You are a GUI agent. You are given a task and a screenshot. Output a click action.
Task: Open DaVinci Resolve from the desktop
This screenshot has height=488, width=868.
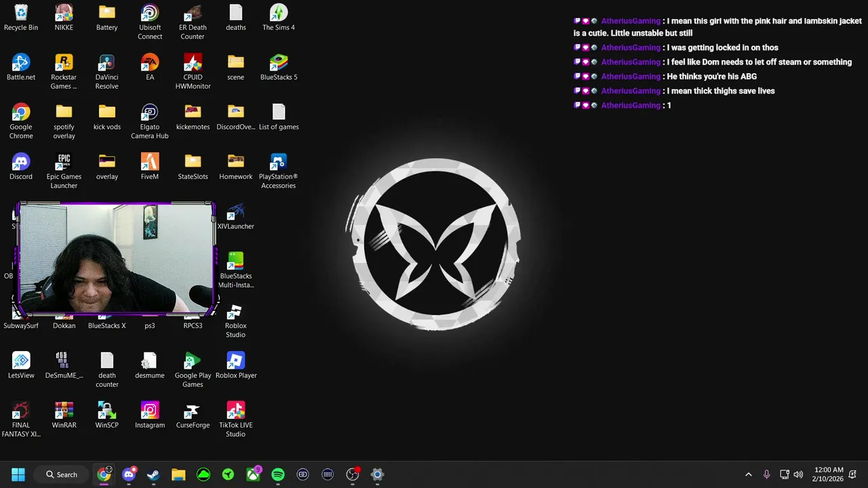pyautogui.click(x=106, y=72)
